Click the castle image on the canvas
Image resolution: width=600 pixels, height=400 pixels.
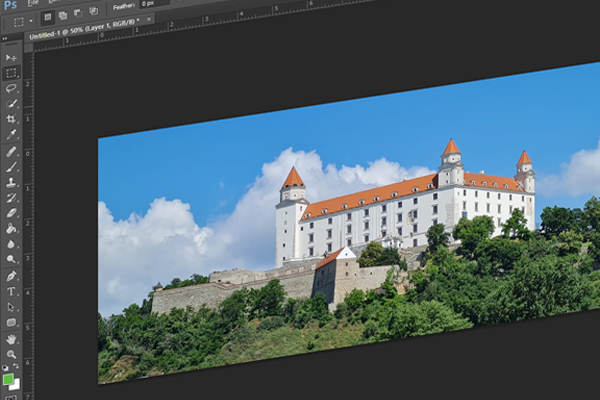tap(349, 223)
